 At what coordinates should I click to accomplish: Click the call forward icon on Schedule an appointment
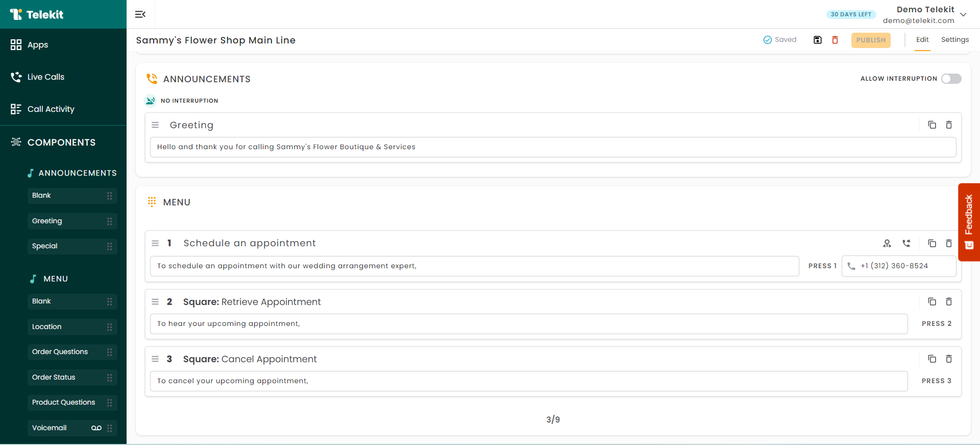pos(906,244)
